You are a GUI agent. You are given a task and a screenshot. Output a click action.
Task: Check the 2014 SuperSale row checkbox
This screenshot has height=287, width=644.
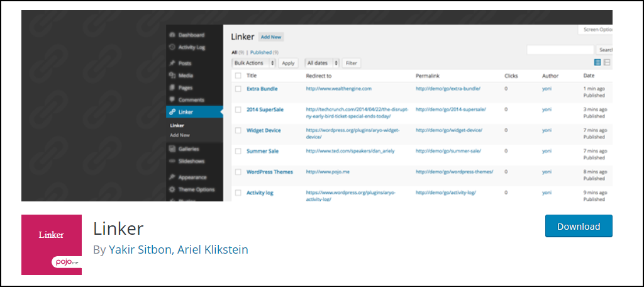(238, 110)
